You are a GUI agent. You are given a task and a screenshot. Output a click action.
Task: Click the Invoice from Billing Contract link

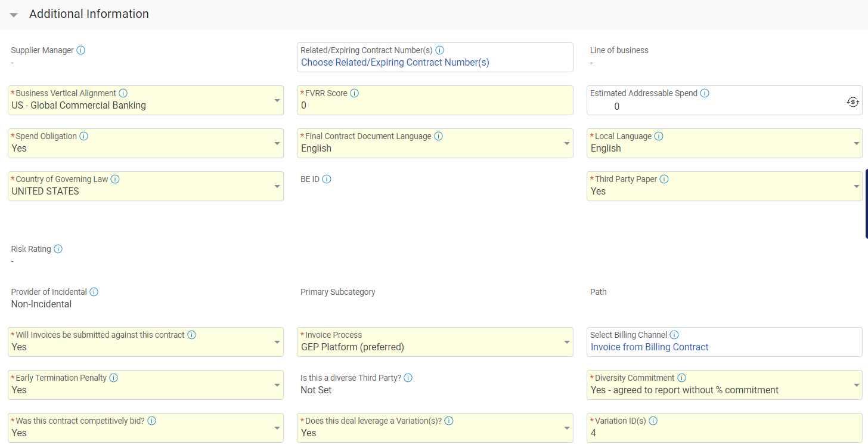point(649,347)
